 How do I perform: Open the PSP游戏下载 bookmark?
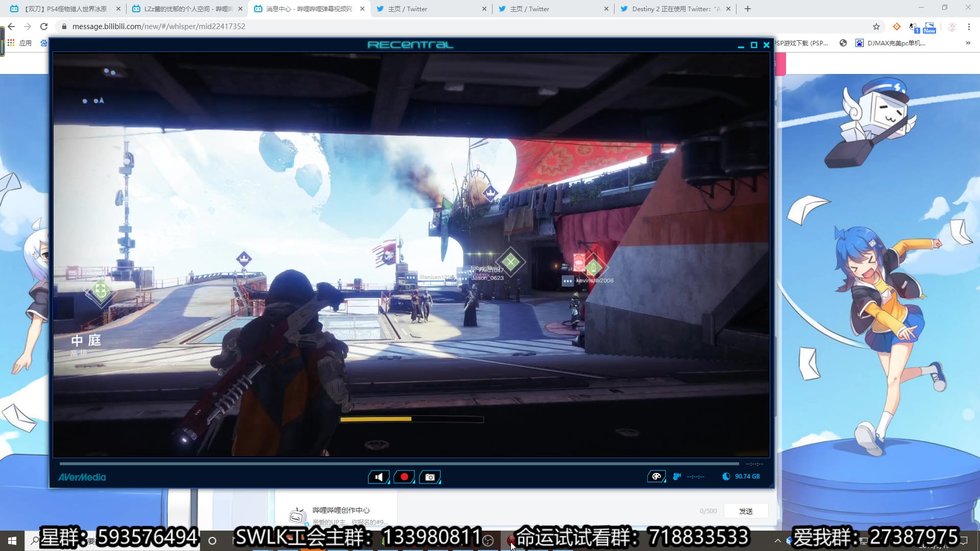(802, 43)
